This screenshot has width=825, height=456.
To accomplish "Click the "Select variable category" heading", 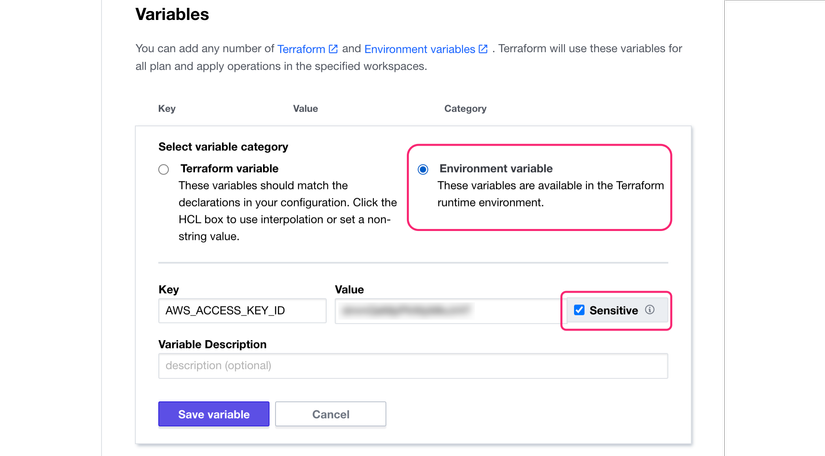I will click(x=223, y=147).
